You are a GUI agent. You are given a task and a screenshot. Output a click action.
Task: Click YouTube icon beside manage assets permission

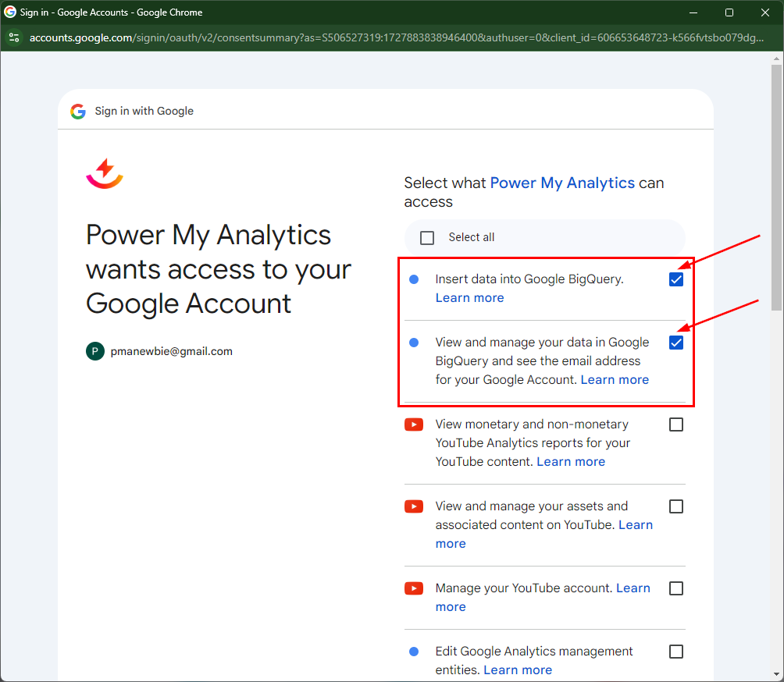click(414, 506)
